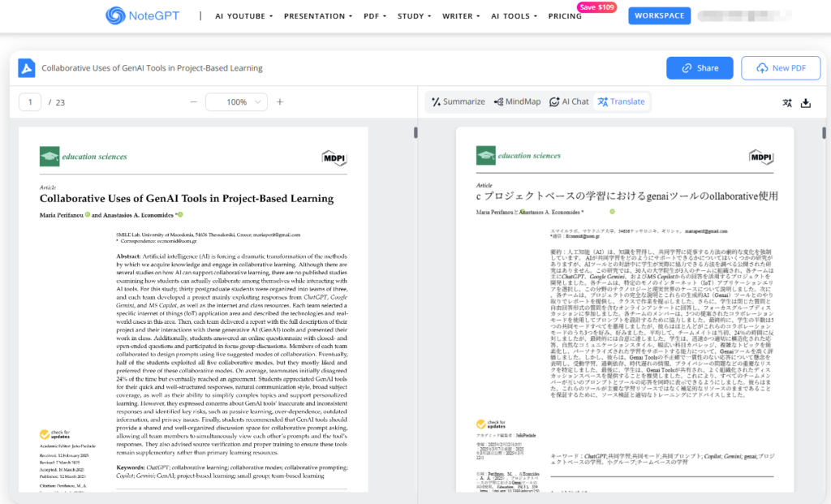Click the NoteGPT logo
831x504 pixels.
[141, 15]
